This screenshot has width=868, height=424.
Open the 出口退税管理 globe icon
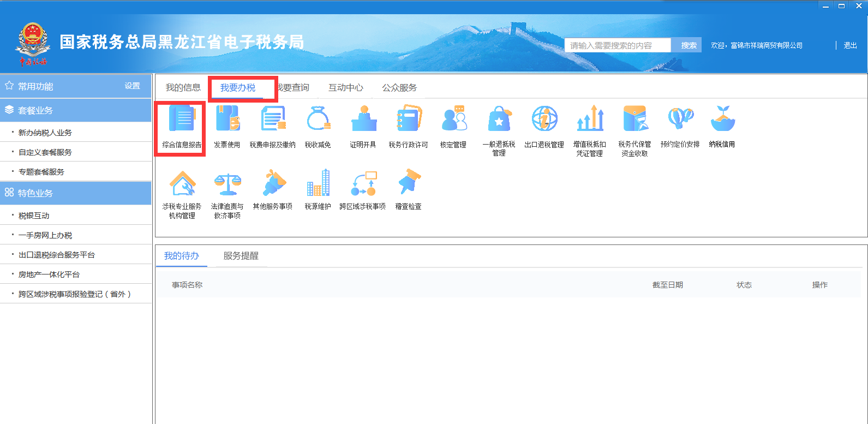point(544,120)
